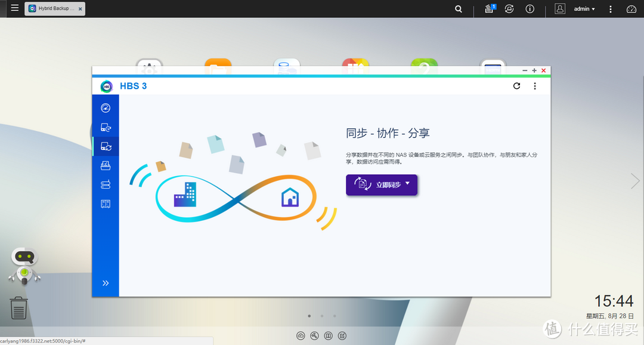Open event notifications info icon
The image size is (644, 345).
530,8
